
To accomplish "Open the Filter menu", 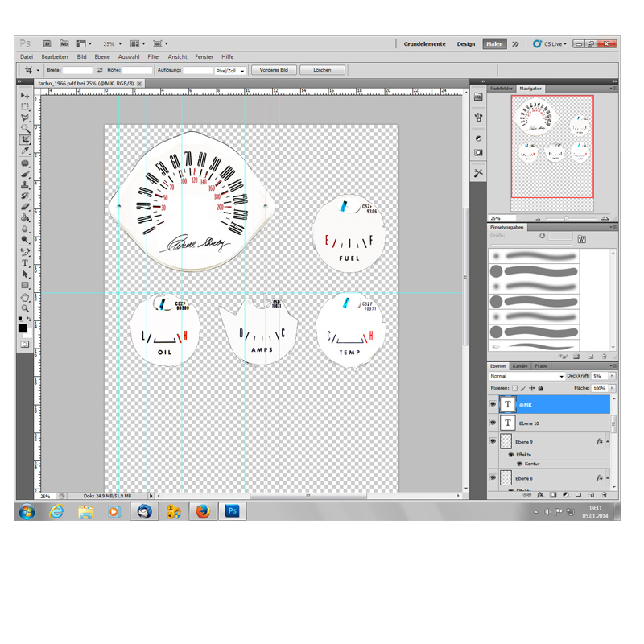I will tap(154, 56).
